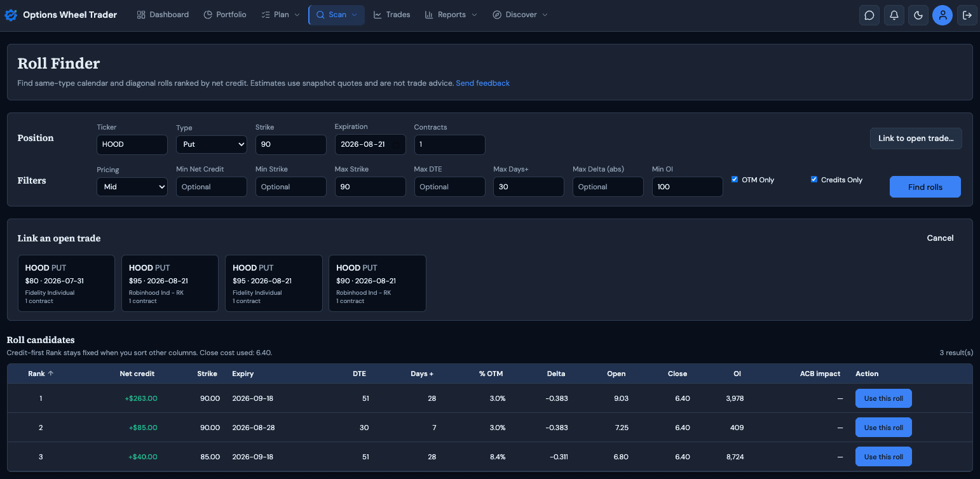The height and width of the screenshot is (479, 980).
Task: Uncheck the Credits Only checkbox
Action: tap(813, 179)
